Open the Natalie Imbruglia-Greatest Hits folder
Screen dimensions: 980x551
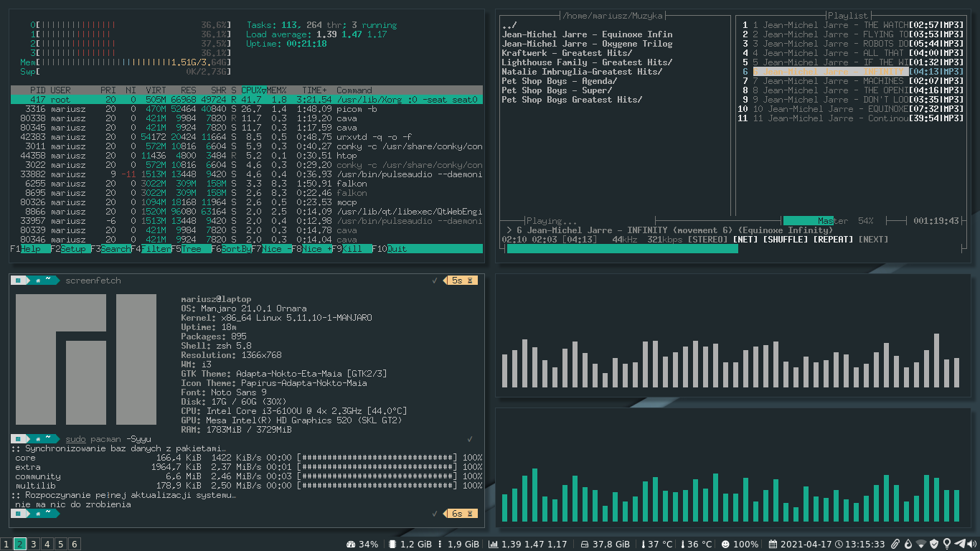582,71
